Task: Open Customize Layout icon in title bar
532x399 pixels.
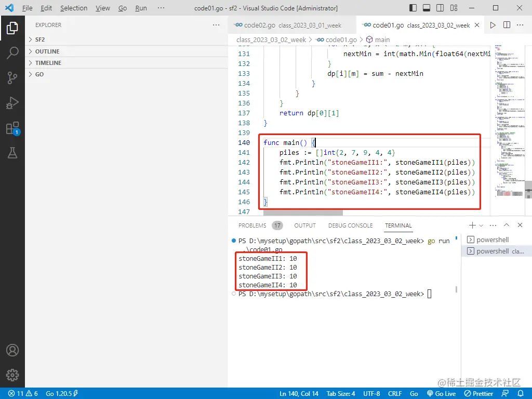Action: click(454, 8)
